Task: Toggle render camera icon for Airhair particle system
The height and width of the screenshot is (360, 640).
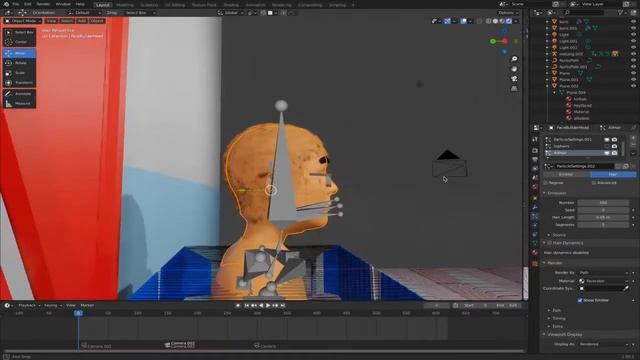Action: pos(614,153)
